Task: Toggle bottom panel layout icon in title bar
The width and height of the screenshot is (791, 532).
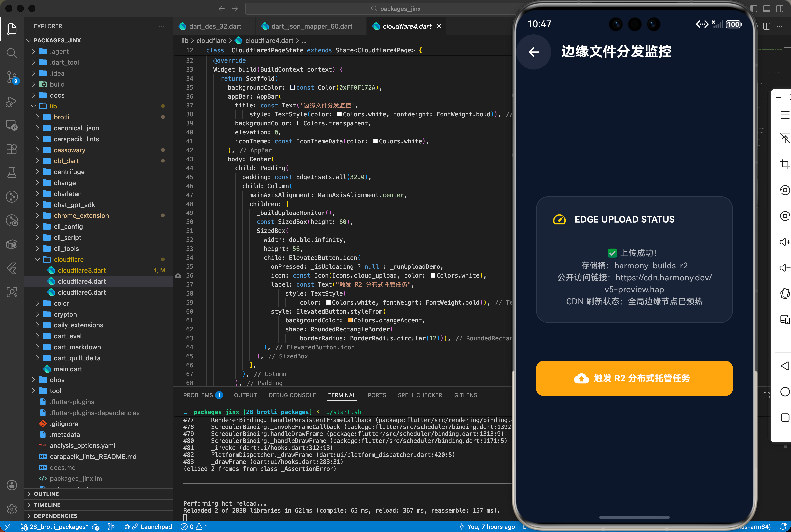Action: click(x=767, y=9)
